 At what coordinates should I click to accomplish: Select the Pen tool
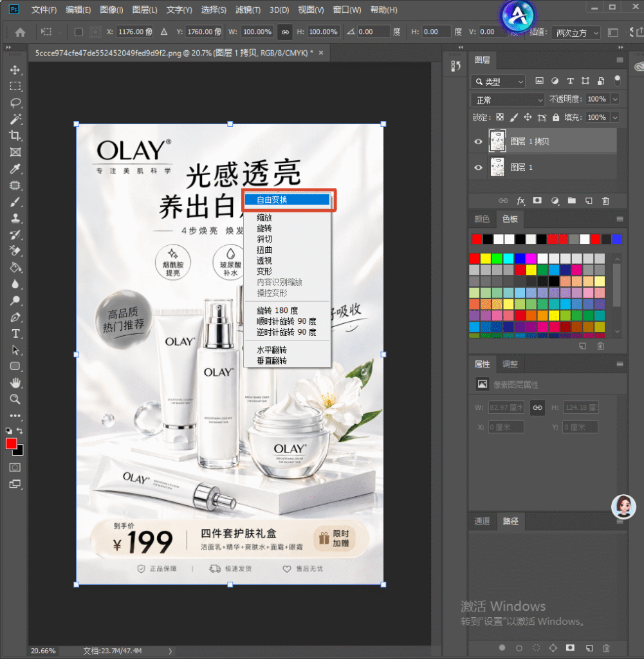pos(15,317)
